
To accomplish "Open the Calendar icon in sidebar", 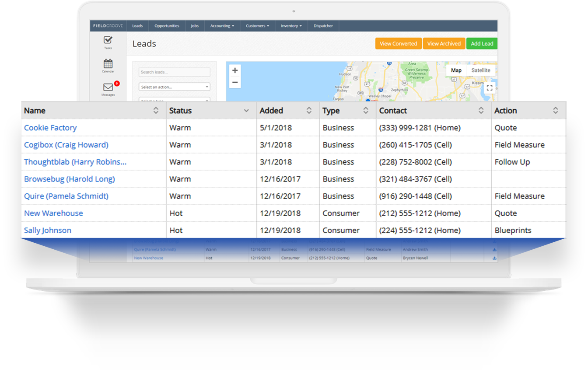I will (x=108, y=64).
